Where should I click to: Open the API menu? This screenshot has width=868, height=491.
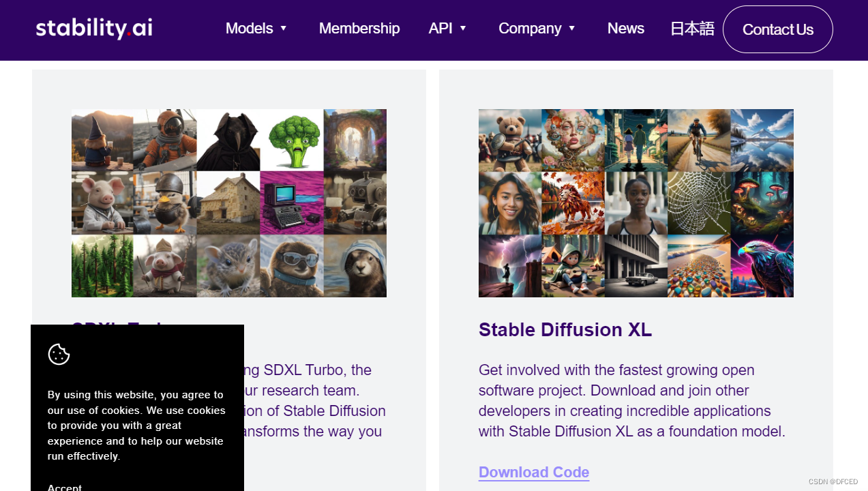440,28
